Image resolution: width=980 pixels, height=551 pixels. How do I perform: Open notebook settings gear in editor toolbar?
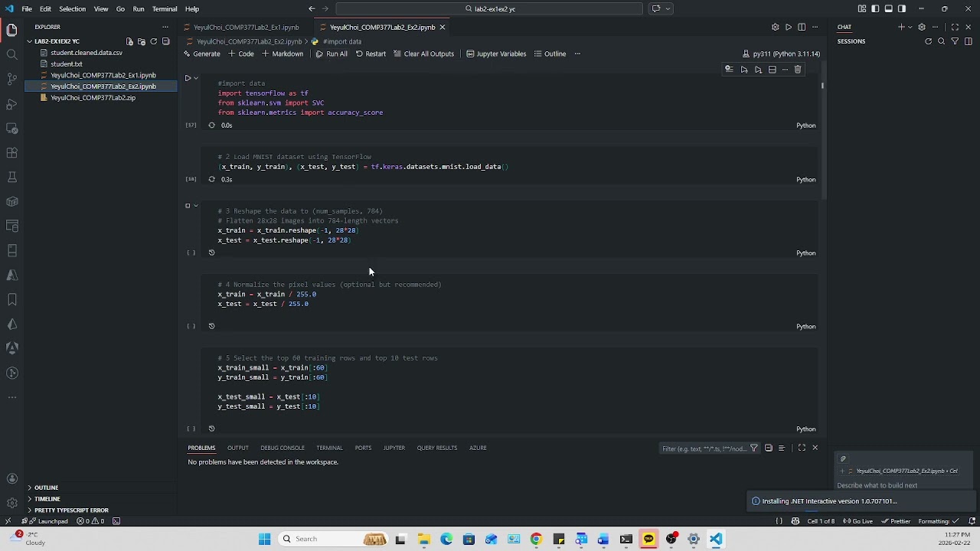(775, 28)
